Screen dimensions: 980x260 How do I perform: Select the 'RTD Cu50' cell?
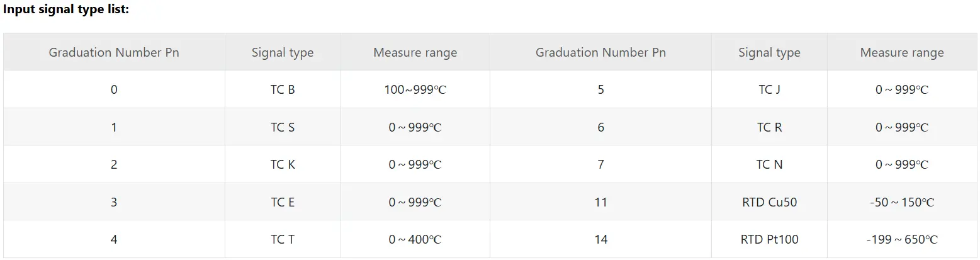769,202
